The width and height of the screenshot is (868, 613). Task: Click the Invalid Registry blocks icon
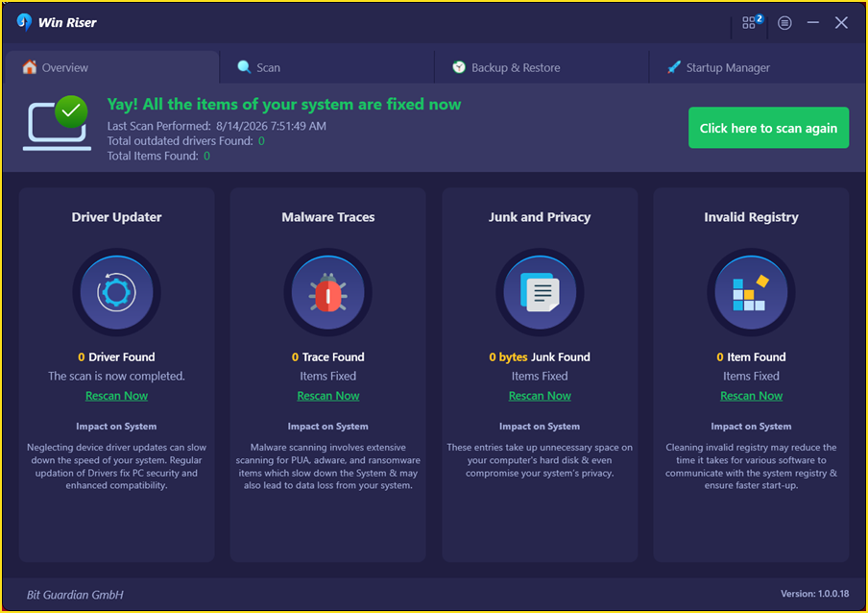point(751,292)
